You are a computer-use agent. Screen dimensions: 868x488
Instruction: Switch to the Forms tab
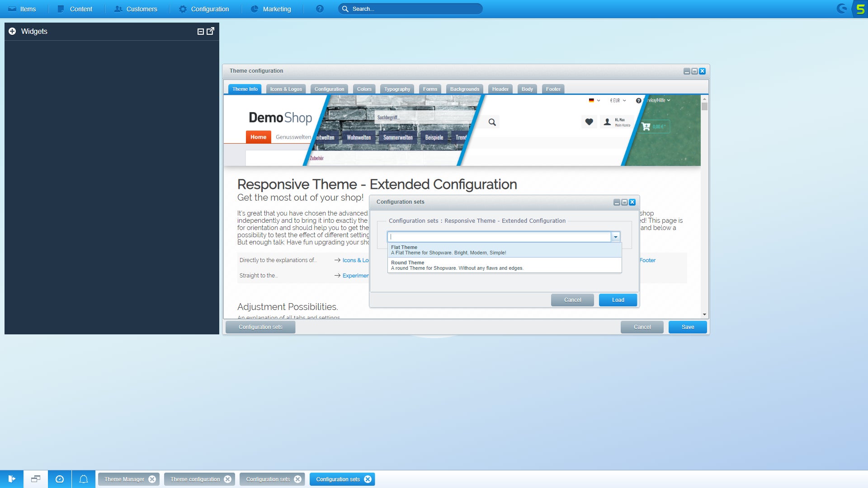430,89
